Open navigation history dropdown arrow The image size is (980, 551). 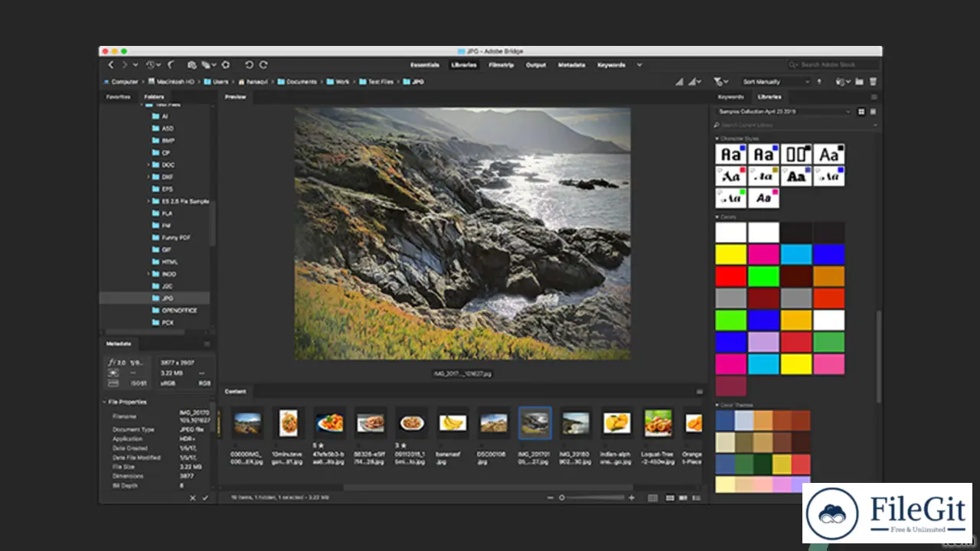pyautogui.click(x=136, y=65)
